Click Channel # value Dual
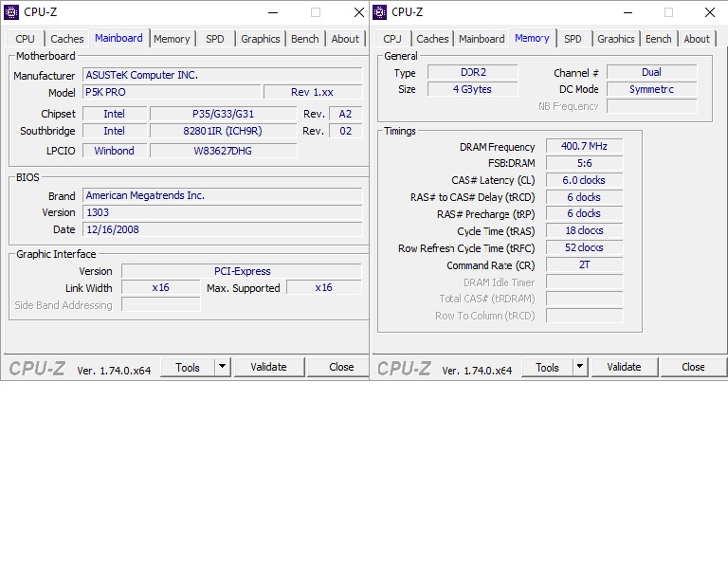Screen dimensions: 728x582 coord(651,72)
